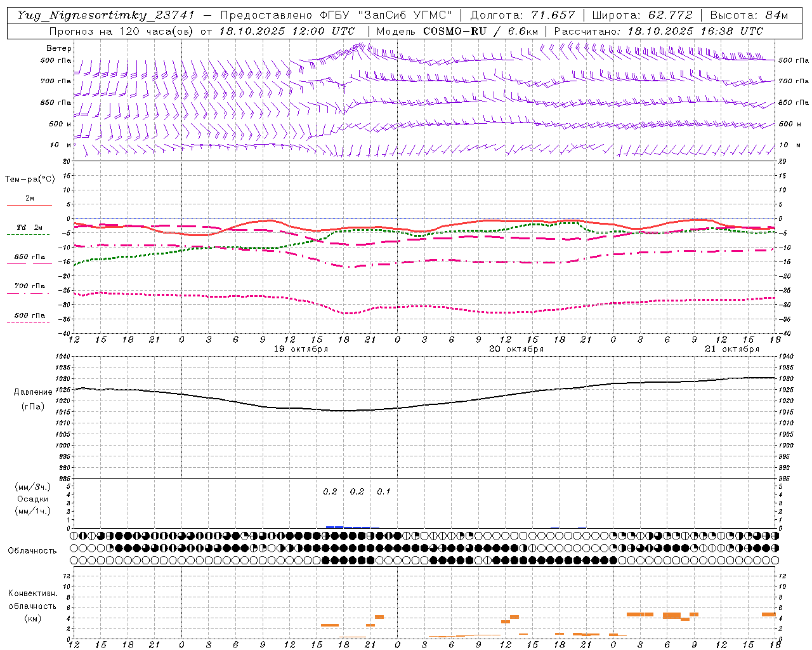Click the Ветер panel label
The image size is (812, 650).
(59, 48)
